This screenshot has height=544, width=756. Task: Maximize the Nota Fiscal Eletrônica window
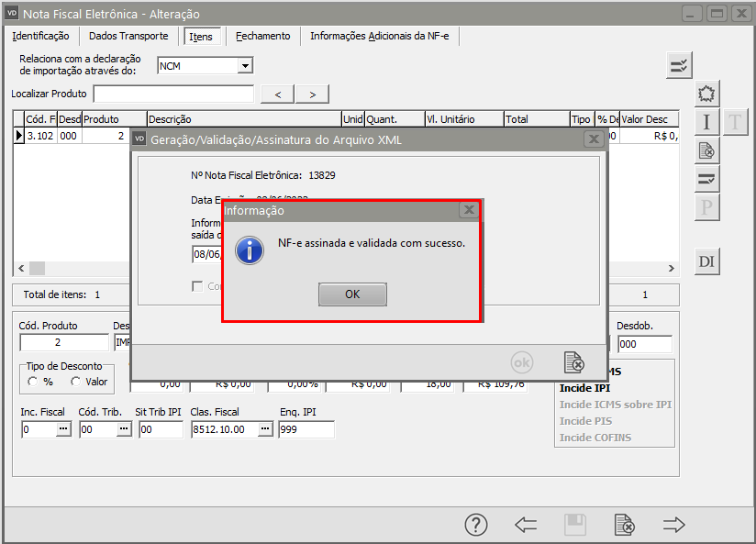[x=717, y=14]
